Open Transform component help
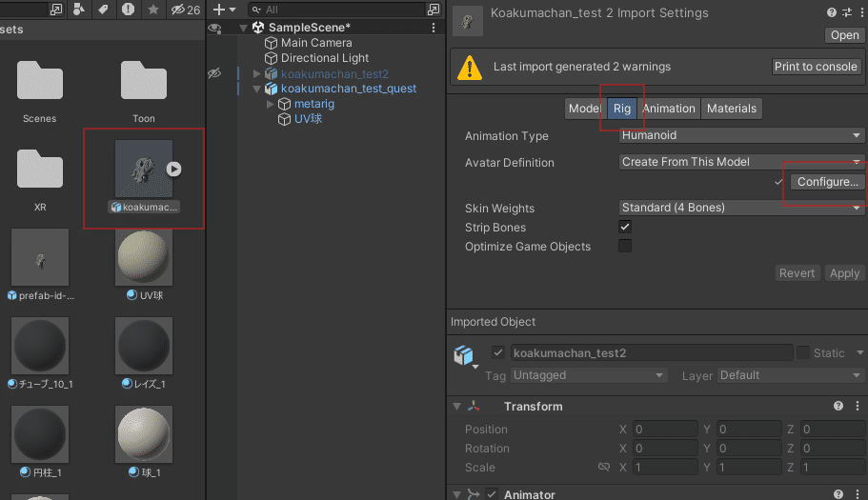 838,406
